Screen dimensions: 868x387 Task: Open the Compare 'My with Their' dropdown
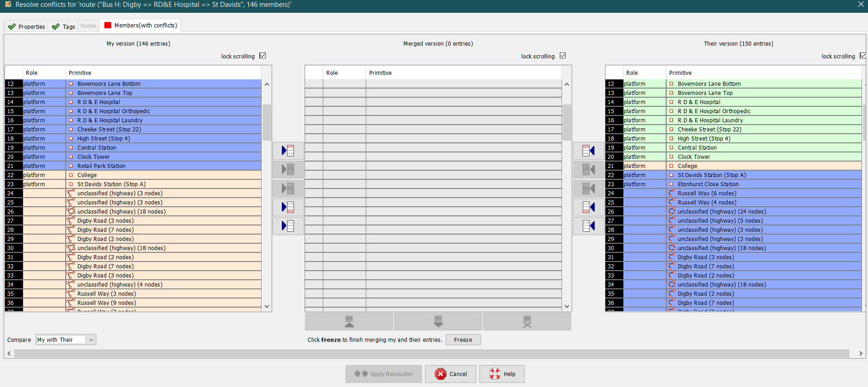point(66,340)
